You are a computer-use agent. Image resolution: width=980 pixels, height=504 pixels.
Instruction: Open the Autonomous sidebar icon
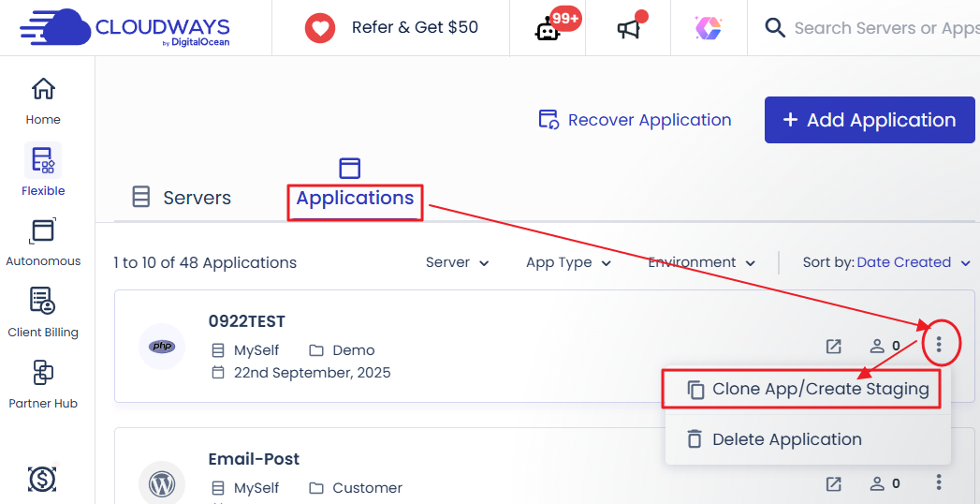pyautogui.click(x=43, y=231)
